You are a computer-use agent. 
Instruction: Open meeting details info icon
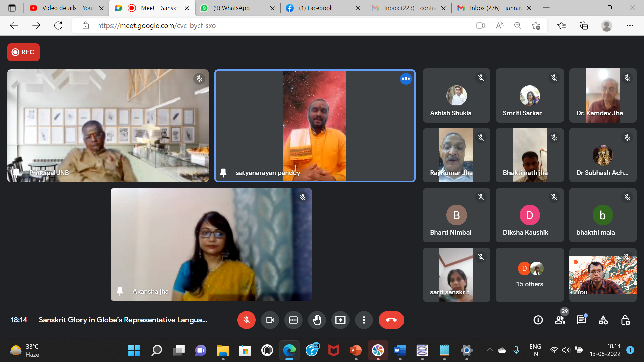coord(538,320)
